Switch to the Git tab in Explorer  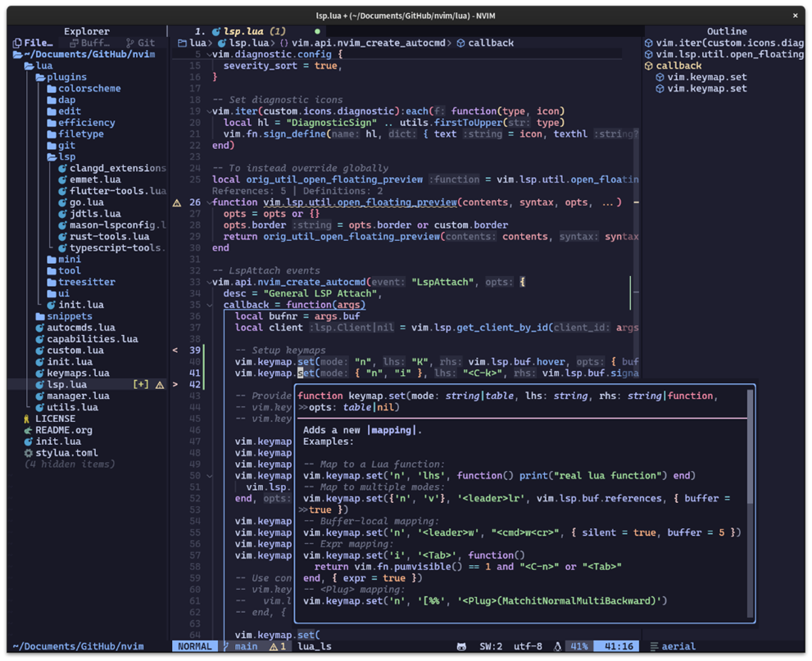tap(140, 43)
